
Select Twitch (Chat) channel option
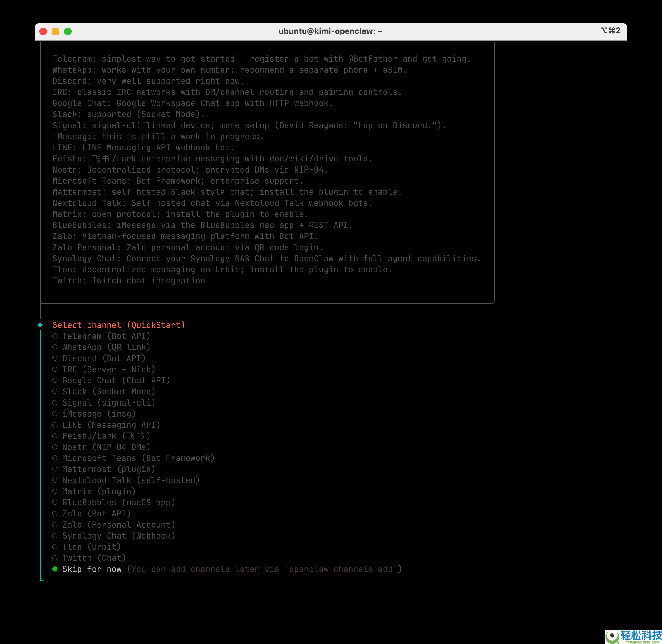point(89,558)
